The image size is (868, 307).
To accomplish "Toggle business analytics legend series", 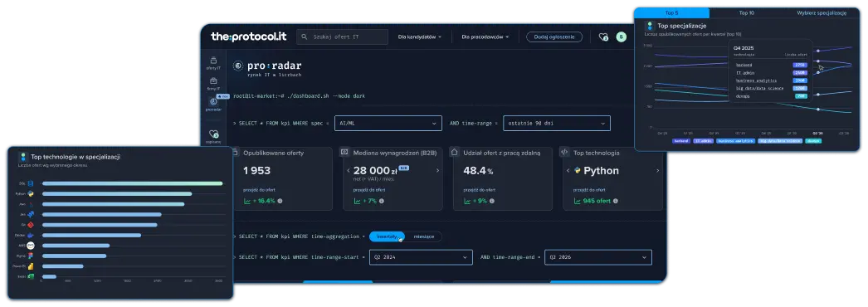I will pyautogui.click(x=735, y=141).
